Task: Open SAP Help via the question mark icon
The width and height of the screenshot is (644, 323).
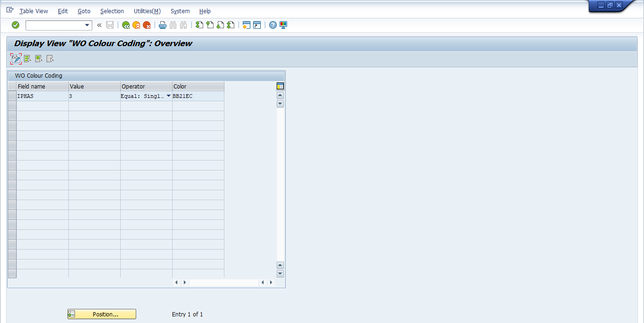Action: click(272, 24)
